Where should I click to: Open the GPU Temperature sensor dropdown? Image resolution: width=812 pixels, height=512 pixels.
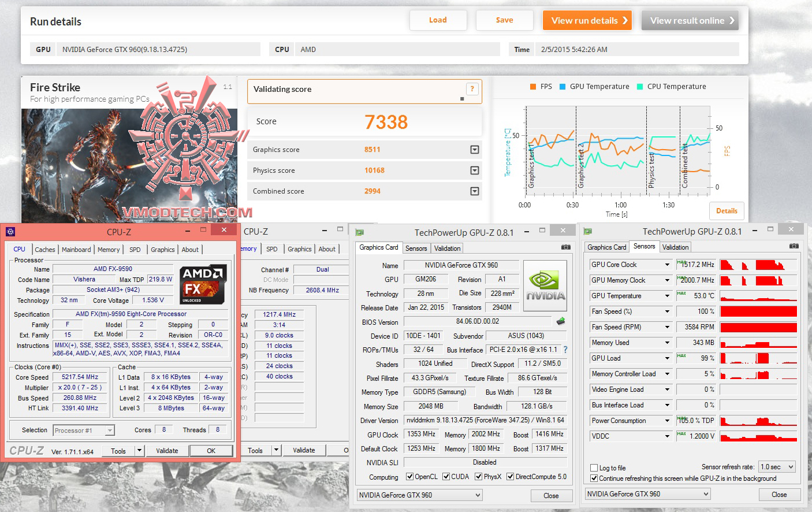[x=667, y=296]
